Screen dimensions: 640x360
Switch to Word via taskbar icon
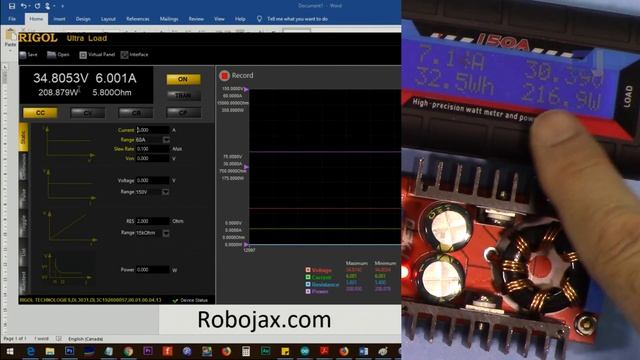pos(363,351)
